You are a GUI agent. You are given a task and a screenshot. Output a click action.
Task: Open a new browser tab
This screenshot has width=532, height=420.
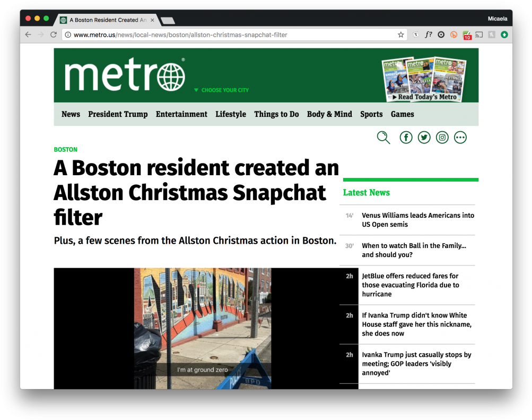168,20
